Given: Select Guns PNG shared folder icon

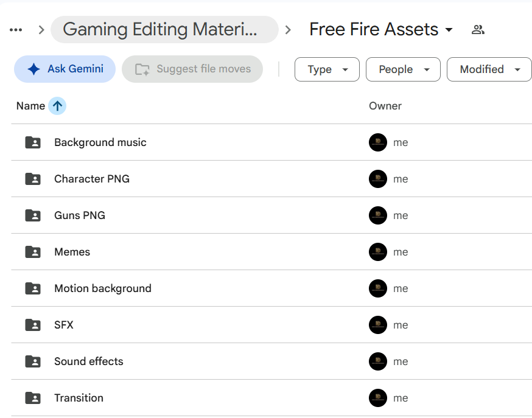Looking at the screenshot, I should click(33, 215).
